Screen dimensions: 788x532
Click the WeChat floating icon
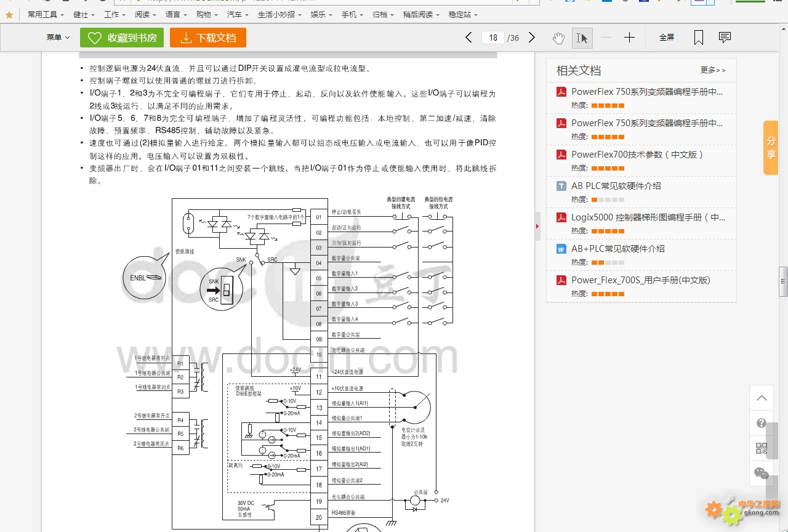(x=762, y=474)
